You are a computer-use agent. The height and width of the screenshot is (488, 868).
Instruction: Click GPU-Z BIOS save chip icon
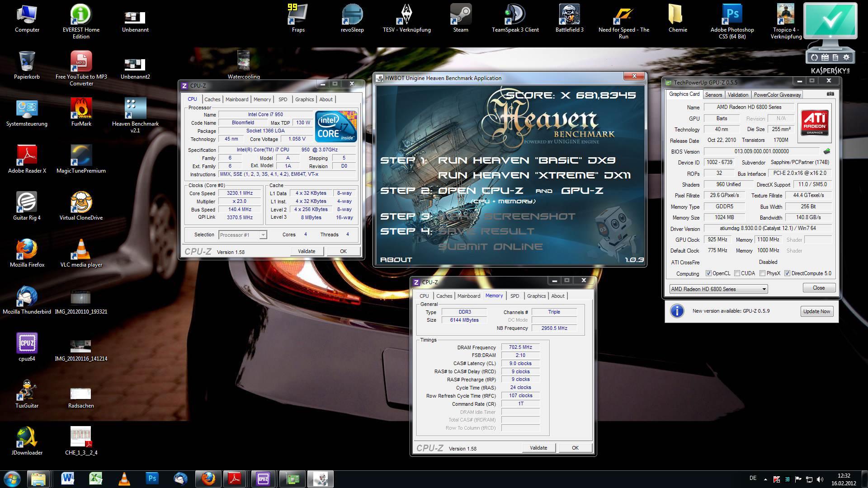[827, 151]
